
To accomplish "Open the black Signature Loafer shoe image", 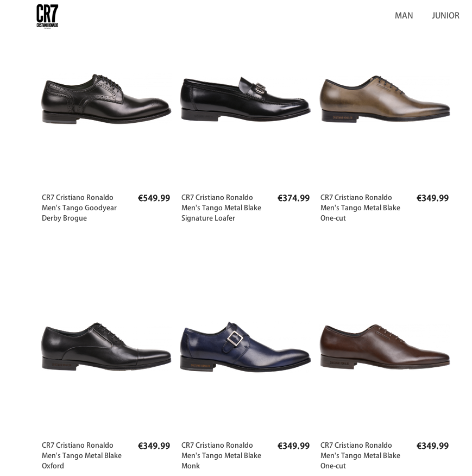I will pos(246,99).
